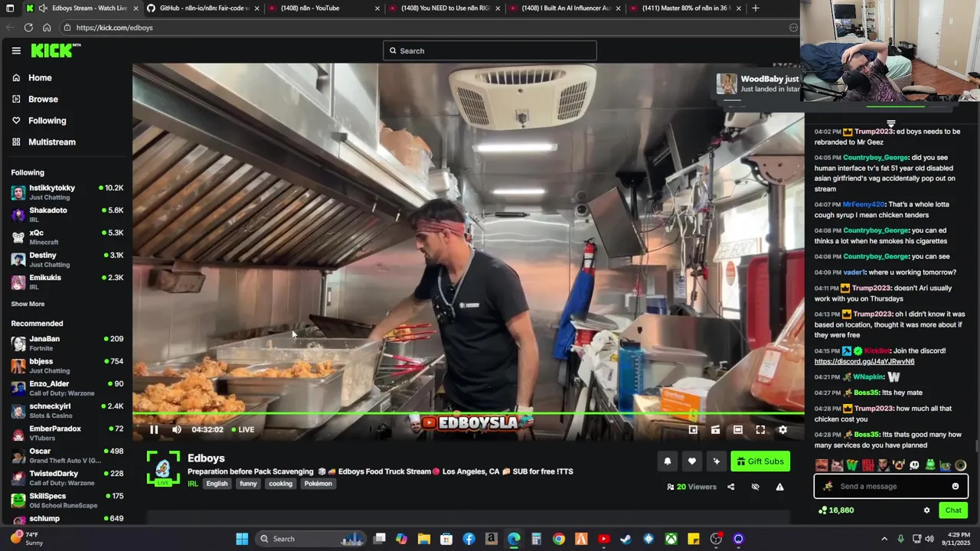This screenshot has height=551, width=980.
Task: Click the Pokémon tag
Action: point(318,484)
